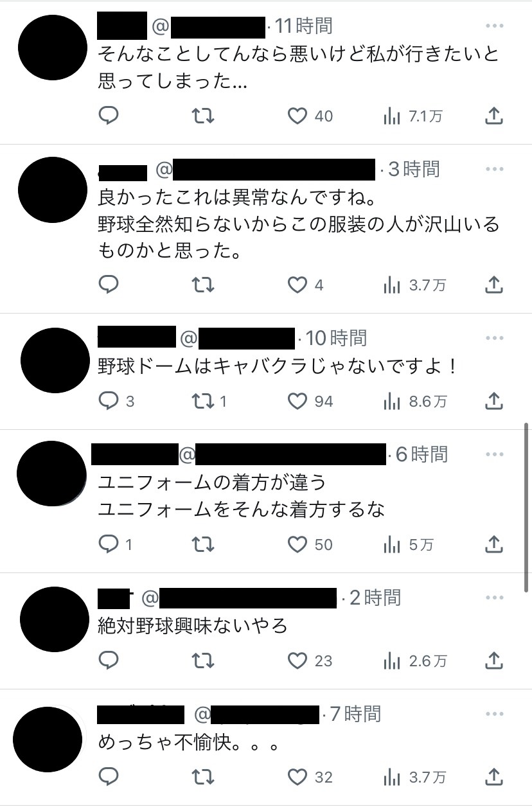View analytics showing 5万 views

408,545
